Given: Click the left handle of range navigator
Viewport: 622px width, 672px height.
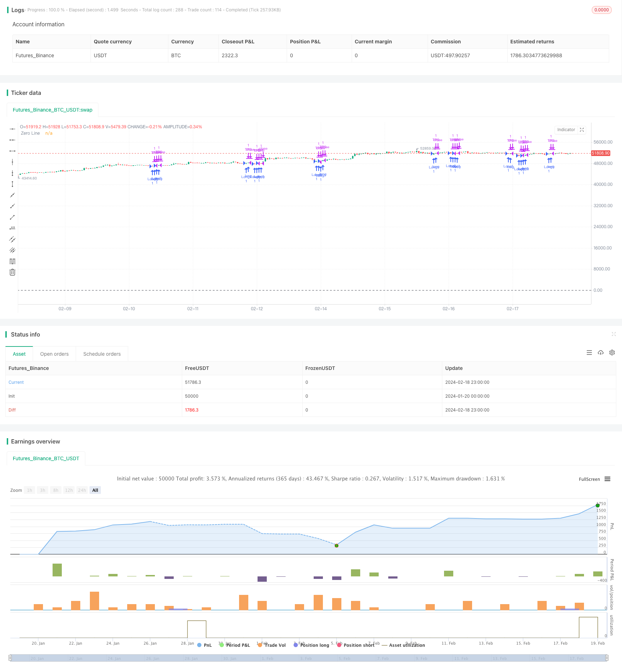Looking at the screenshot, I should [10, 658].
